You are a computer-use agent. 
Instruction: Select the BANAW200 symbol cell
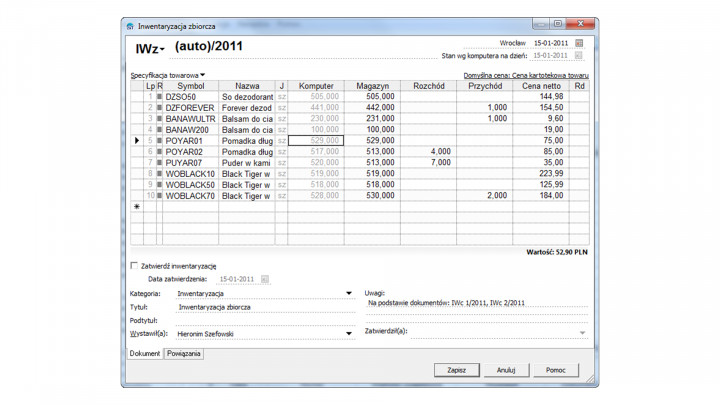(191, 130)
